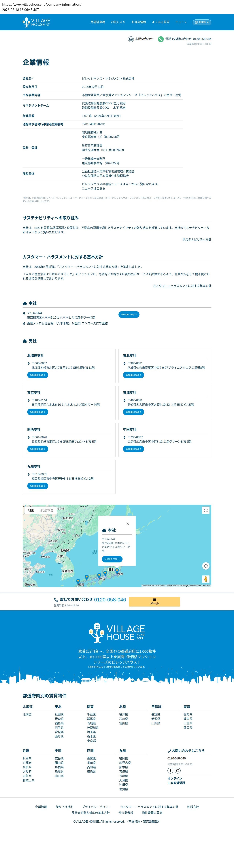Open お得な情報 in the top navigation
This screenshot has height=868, width=234.
(x=139, y=22)
